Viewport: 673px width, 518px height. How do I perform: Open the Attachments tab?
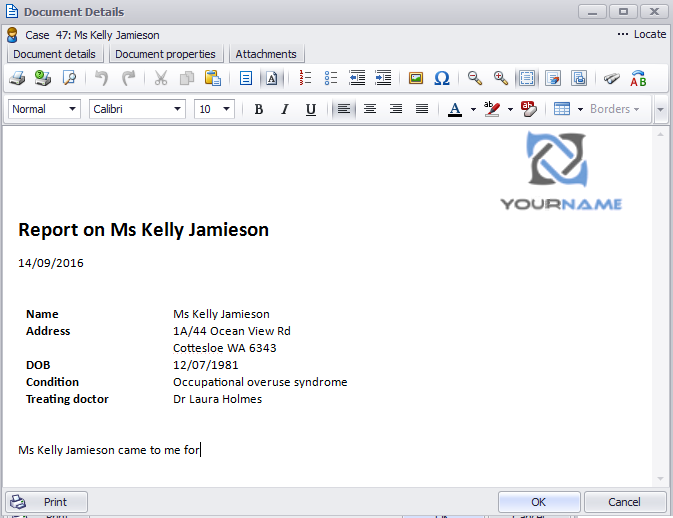266,54
